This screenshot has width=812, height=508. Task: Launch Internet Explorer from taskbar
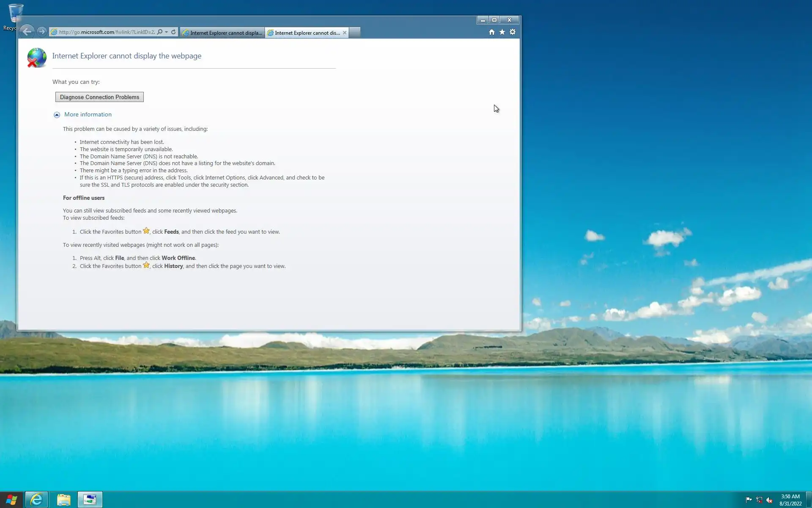tap(37, 500)
